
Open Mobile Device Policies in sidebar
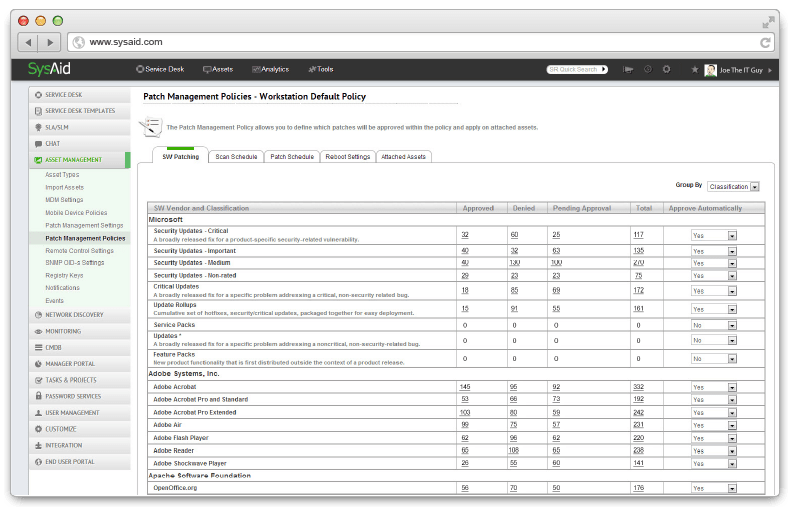(76, 213)
